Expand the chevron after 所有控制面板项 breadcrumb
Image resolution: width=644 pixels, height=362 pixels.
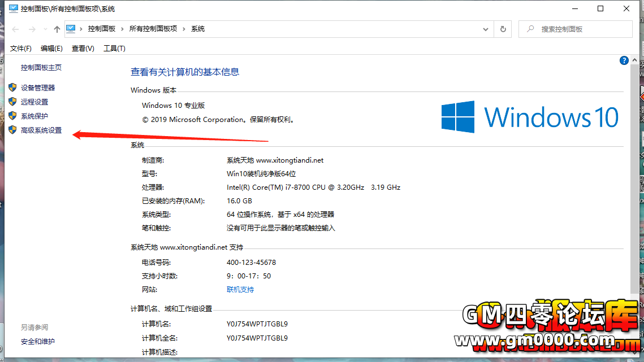pyautogui.click(x=184, y=29)
